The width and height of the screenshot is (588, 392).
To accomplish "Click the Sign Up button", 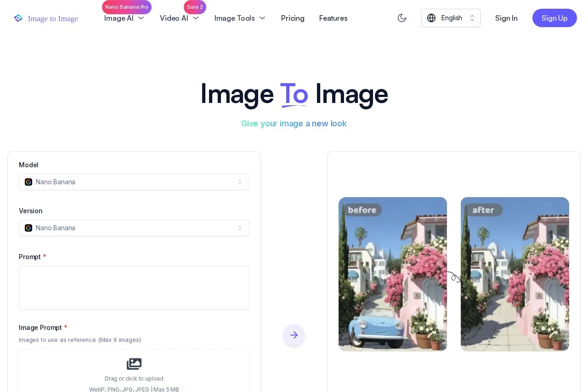I will [554, 18].
